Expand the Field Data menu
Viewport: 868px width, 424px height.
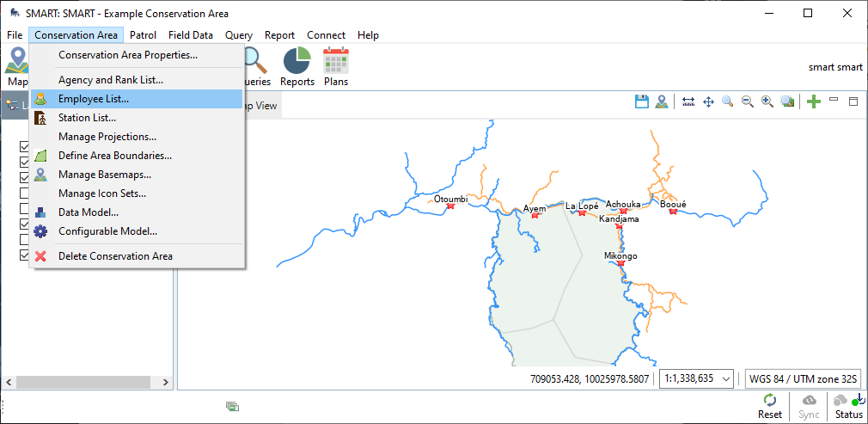click(x=191, y=35)
